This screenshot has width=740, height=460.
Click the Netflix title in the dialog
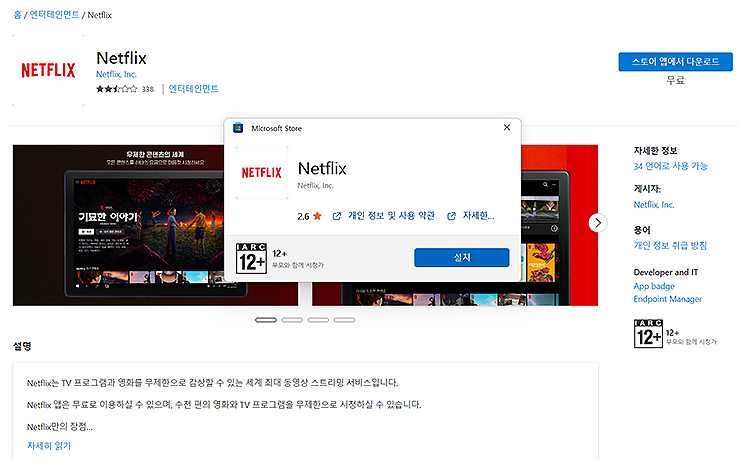point(322,168)
